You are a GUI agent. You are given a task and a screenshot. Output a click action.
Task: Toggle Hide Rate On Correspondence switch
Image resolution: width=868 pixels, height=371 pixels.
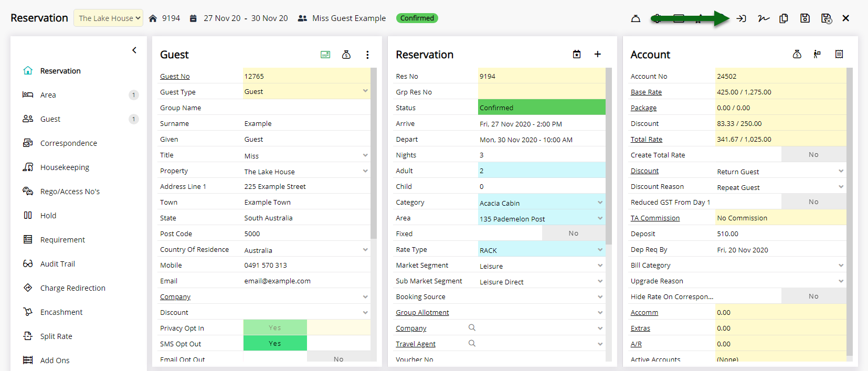[813, 296]
